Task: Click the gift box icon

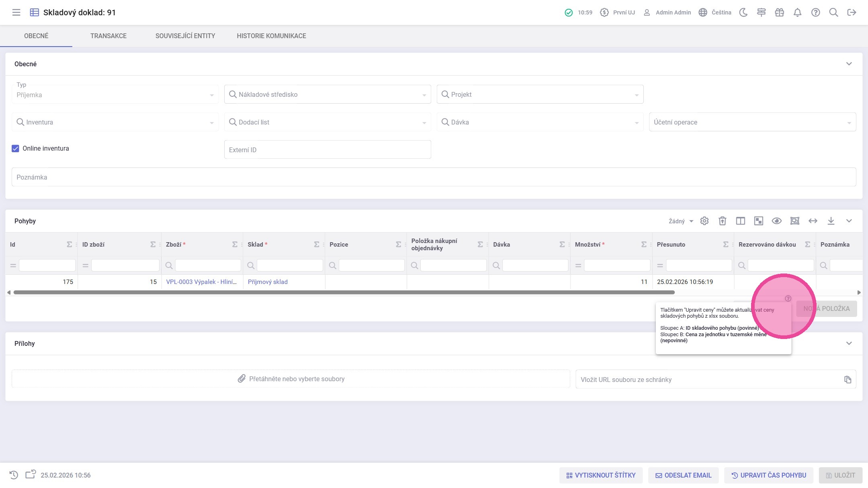Action: click(x=779, y=12)
